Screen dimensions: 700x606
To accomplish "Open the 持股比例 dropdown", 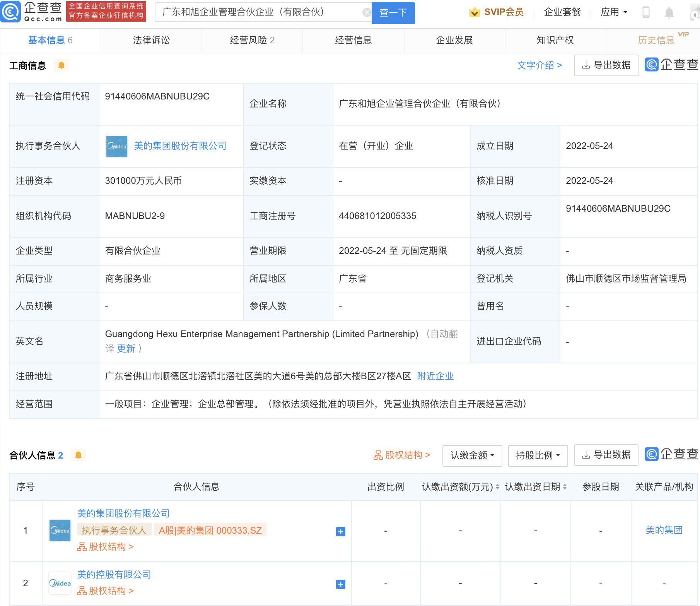I will coord(538,455).
